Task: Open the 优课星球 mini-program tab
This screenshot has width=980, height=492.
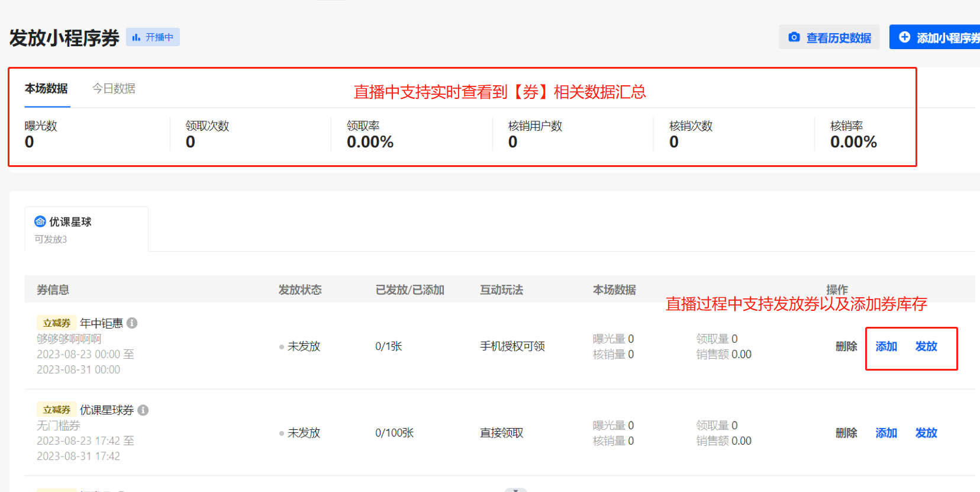Action: [x=86, y=229]
